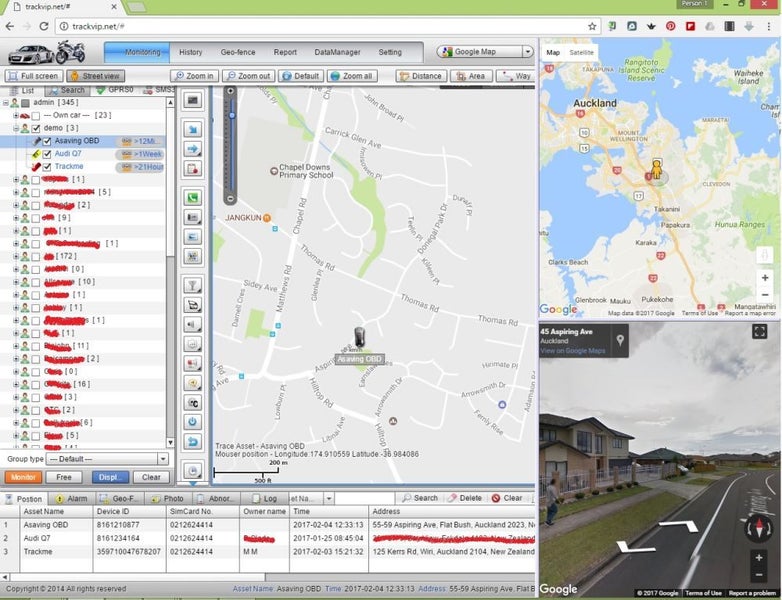Image resolution: width=782 pixels, height=600 pixels.
Task: Uncheck the Asaving OBD checkbox
Action: click(x=46, y=141)
